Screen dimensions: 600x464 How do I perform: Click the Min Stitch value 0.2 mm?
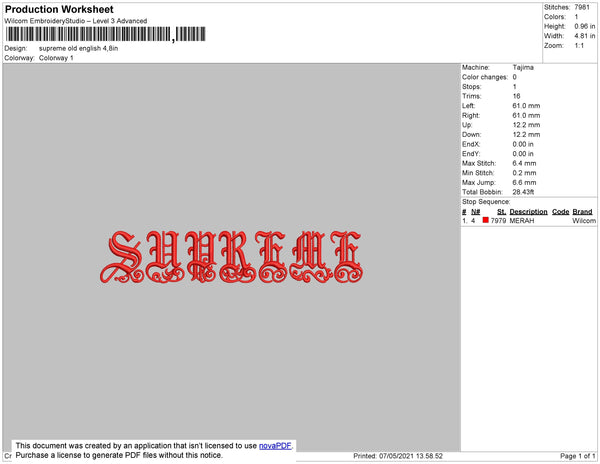524,173
